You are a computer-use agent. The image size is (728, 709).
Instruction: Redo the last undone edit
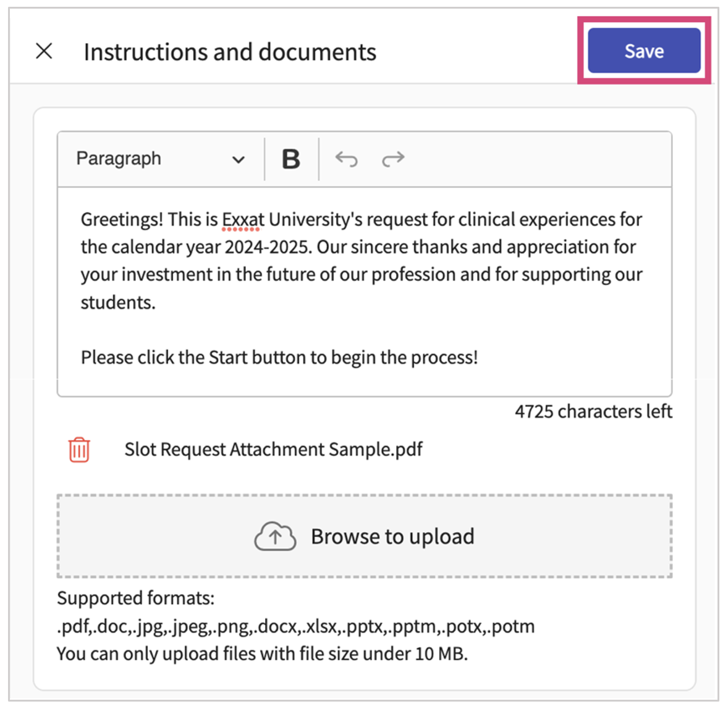(393, 159)
